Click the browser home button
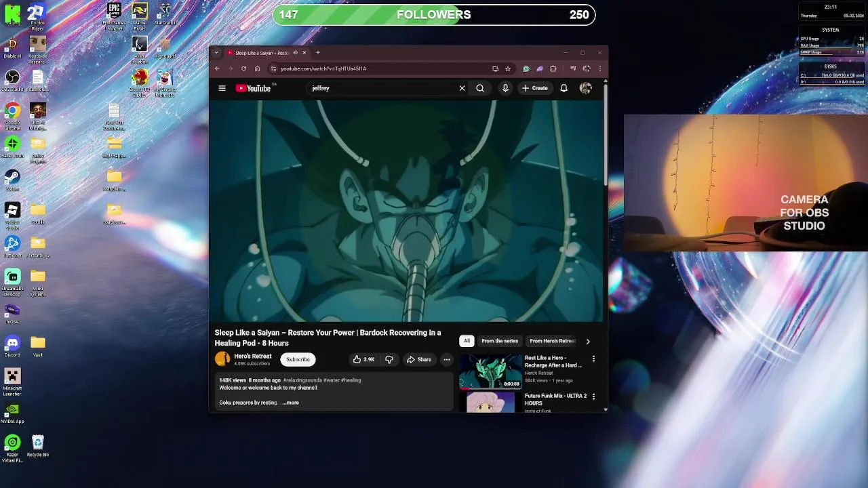 pyautogui.click(x=257, y=68)
